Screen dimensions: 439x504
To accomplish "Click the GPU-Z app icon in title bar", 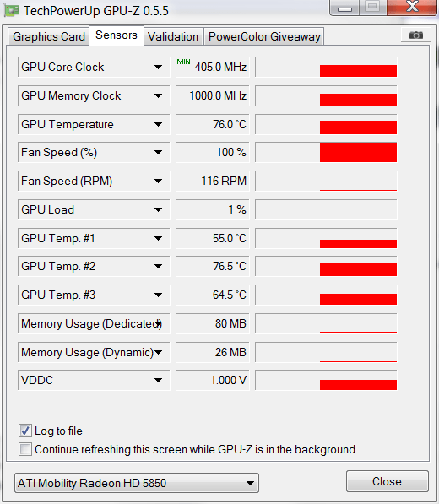I will tap(12, 11).
